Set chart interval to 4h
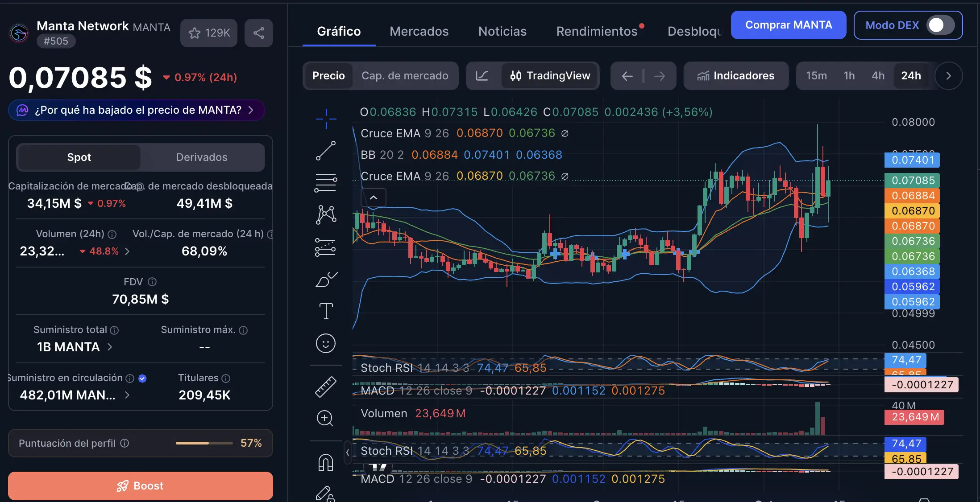 pos(878,76)
